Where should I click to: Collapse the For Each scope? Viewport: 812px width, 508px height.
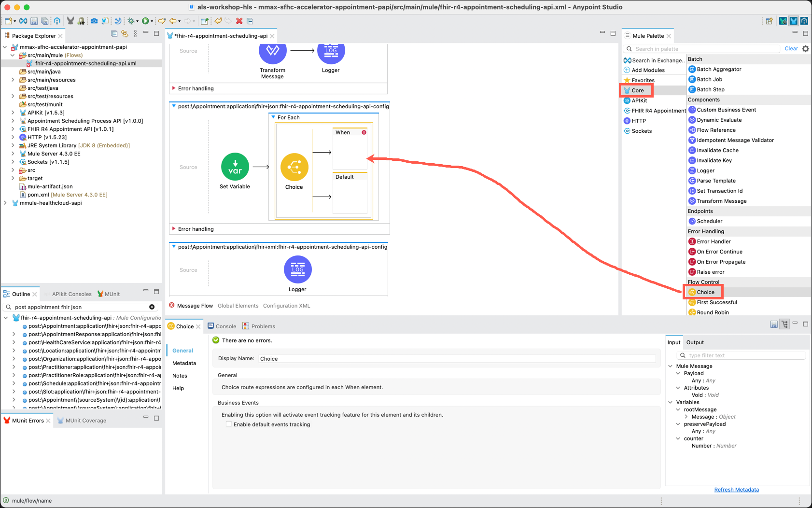pos(273,117)
